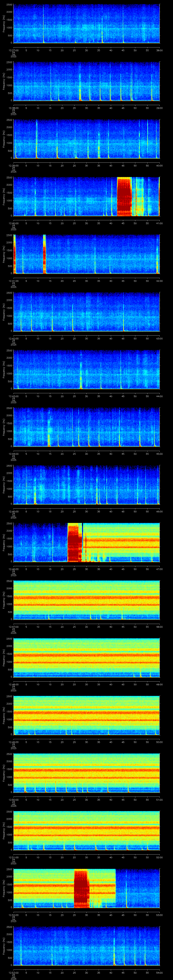Click the '45' second tick under the 12:40:00 panel
The image size is (173, 980).
[123, 223]
